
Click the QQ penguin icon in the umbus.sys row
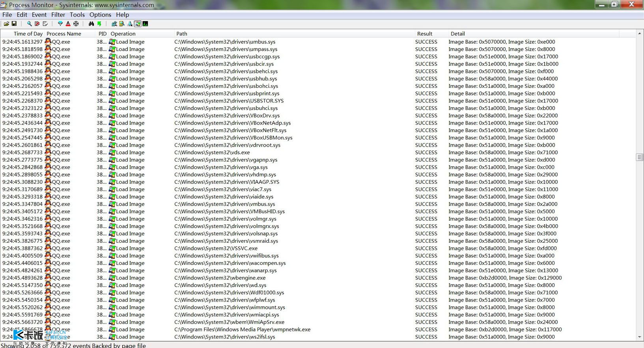48,41
